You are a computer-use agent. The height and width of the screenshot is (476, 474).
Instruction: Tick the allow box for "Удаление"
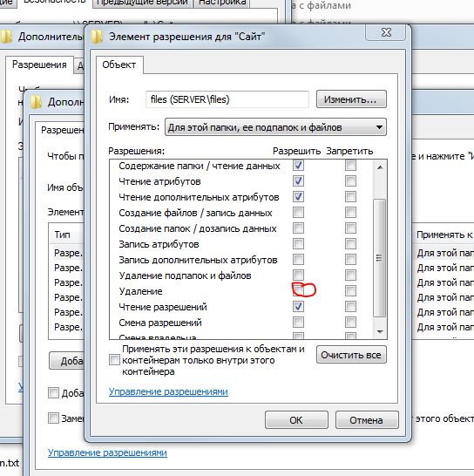298,291
